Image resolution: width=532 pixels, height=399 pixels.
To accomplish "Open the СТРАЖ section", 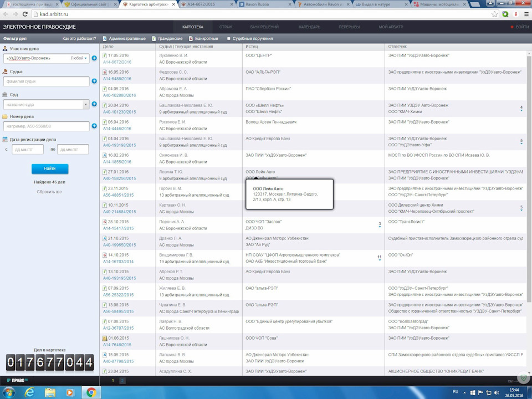I will click(226, 27).
